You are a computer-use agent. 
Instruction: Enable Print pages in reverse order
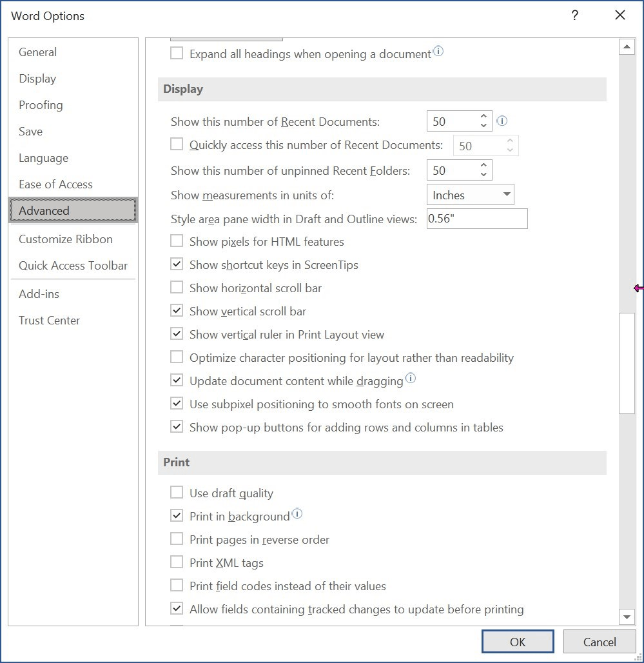tap(177, 539)
